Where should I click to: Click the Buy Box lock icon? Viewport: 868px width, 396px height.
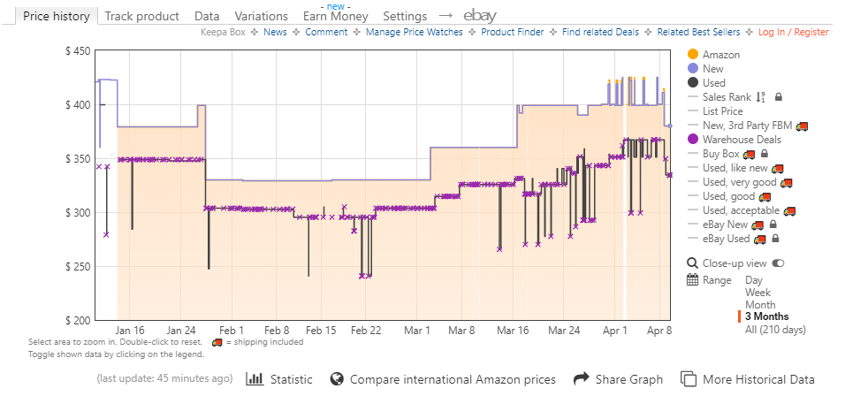click(765, 154)
